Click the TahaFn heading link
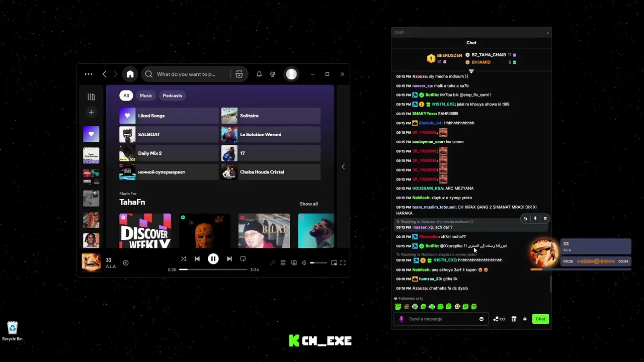The image size is (644, 362). pyautogui.click(x=132, y=202)
